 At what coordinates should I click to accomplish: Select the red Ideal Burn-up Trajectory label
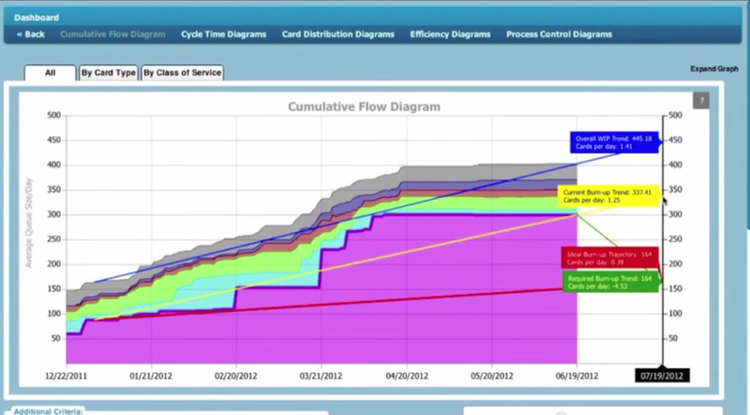coord(598,258)
